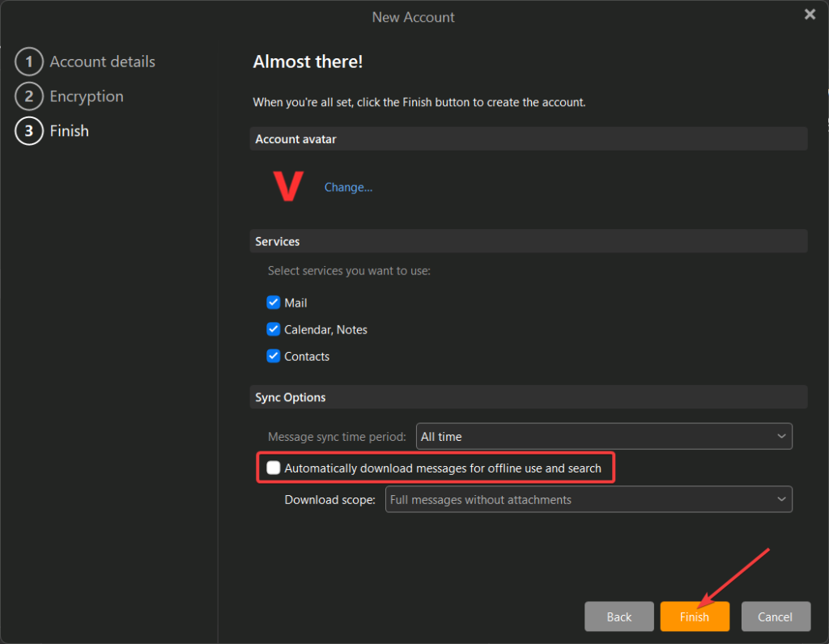Disable the Contacts service checkbox
This screenshot has height=644, width=829.
274,356
